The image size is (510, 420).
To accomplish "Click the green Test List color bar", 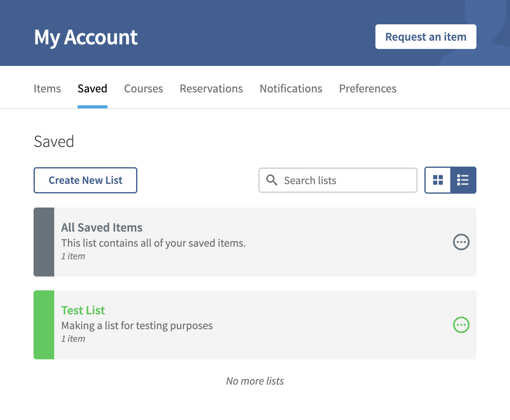I will pyautogui.click(x=44, y=325).
